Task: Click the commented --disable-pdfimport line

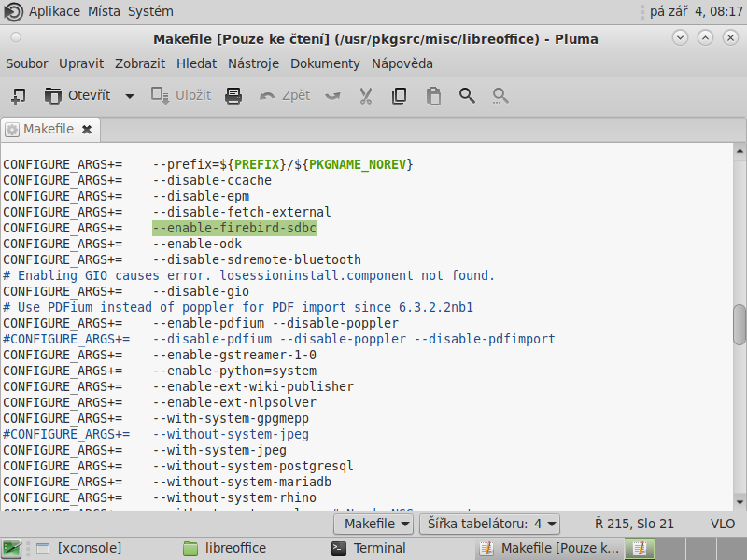Action: tap(279, 339)
